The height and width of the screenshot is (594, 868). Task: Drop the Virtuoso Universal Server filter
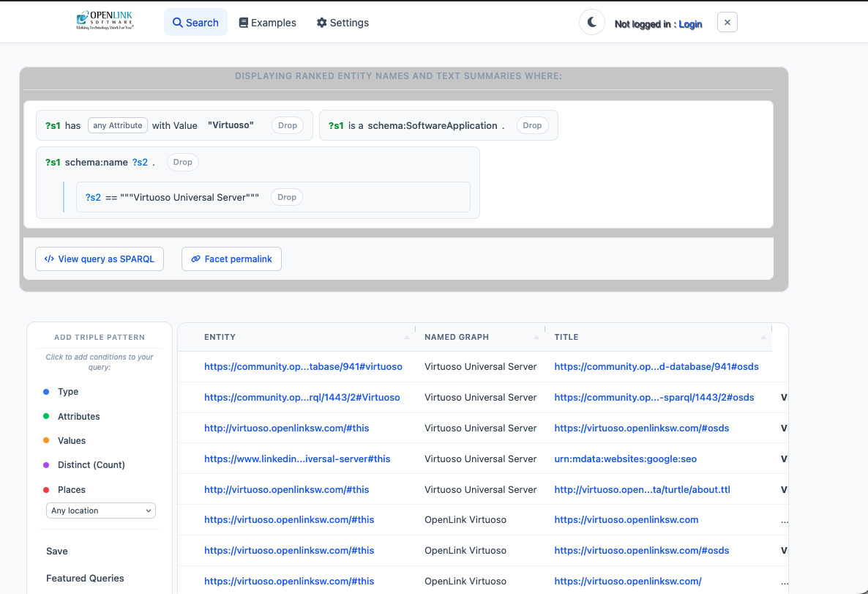287,197
